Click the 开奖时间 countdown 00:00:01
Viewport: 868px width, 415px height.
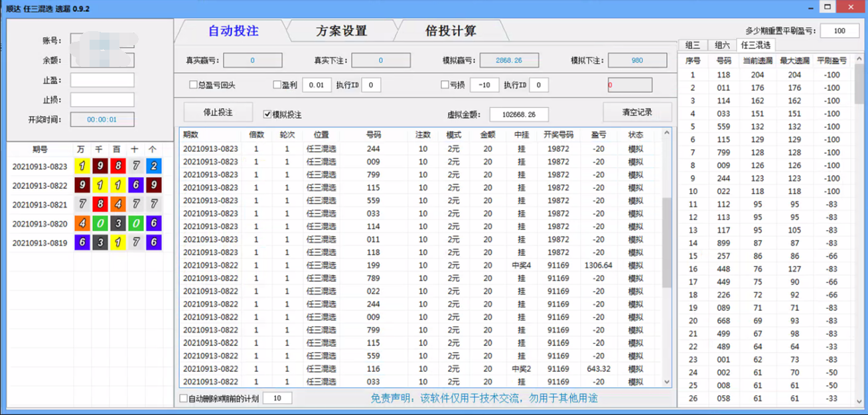[102, 119]
